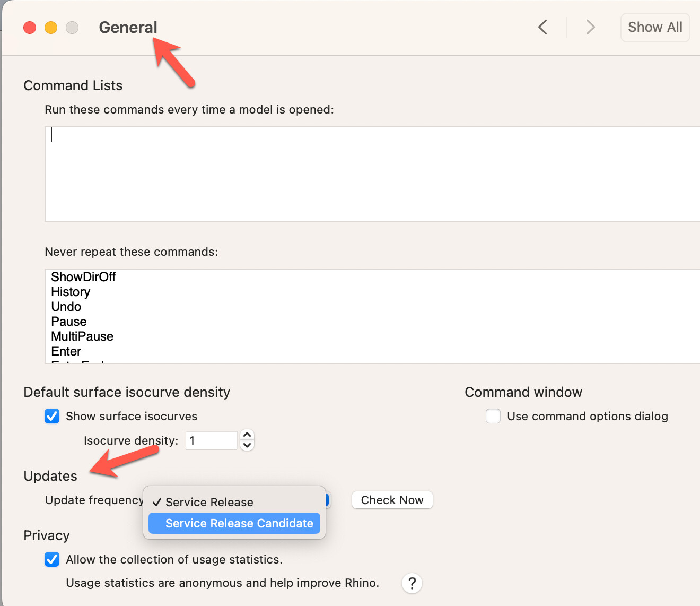The image size is (700, 606).
Task: Click the Show All button
Action: (655, 27)
